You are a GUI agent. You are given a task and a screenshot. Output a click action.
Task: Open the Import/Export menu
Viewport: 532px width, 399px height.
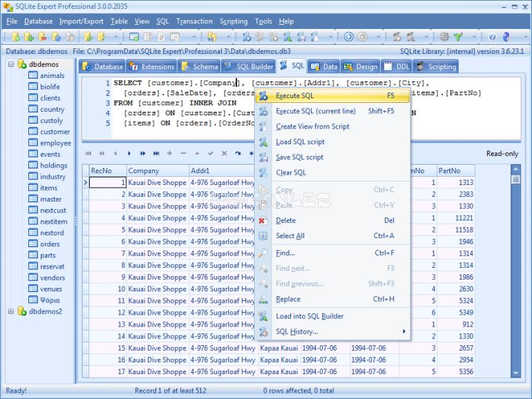82,21
